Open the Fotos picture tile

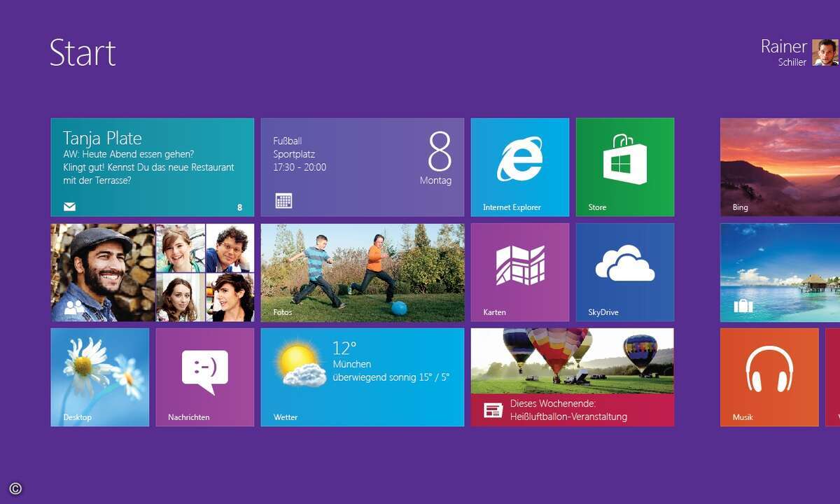coord(363,272)
